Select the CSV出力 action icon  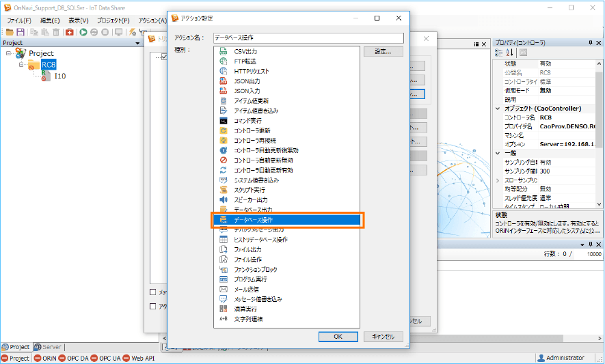(223, 51)
